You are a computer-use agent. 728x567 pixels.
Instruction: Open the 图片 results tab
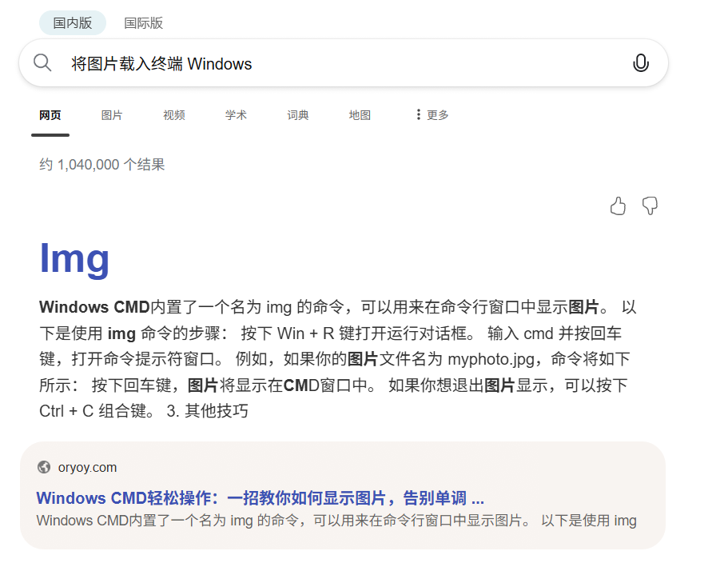point(112,115)
